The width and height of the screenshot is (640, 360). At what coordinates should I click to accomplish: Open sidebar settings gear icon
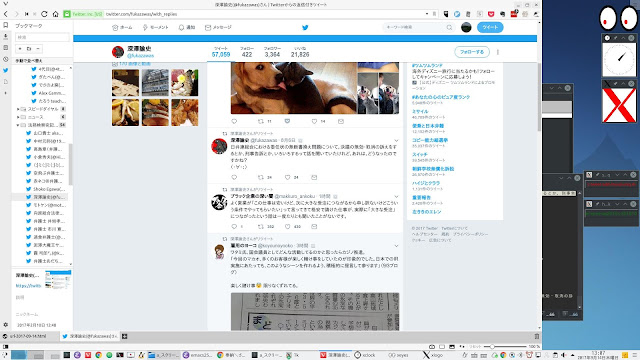click(5, 325)
